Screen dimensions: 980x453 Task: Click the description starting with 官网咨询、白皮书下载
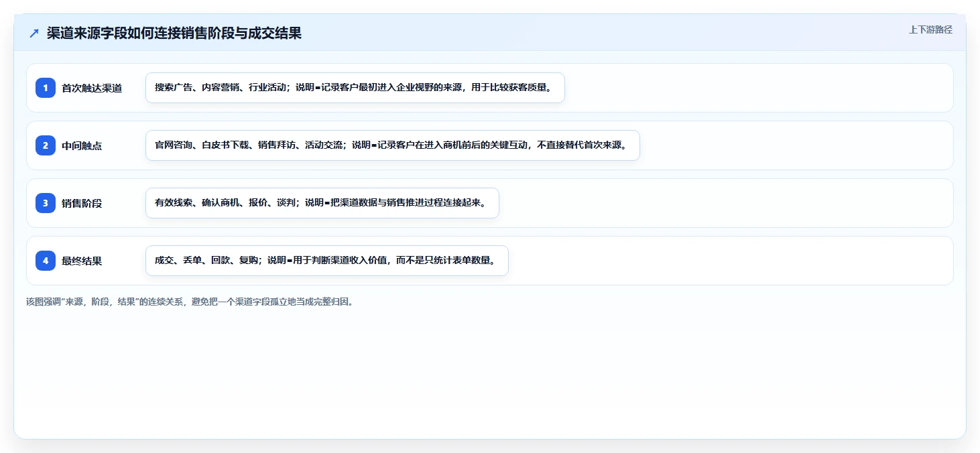[x=393, y=145]
